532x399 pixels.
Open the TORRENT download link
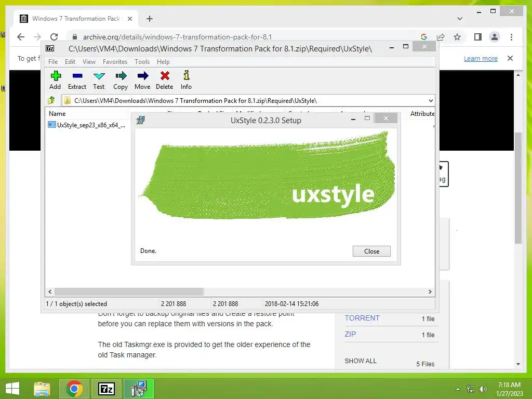[x=362, y=318]
